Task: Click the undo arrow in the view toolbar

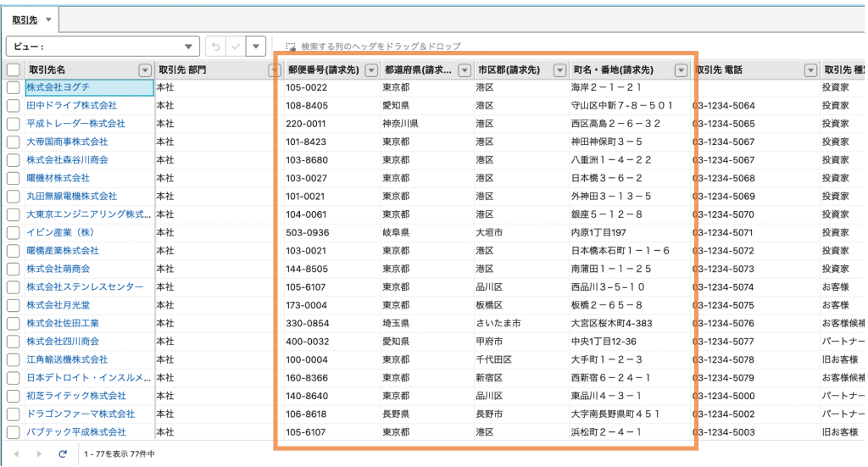Action: [215, 47]
